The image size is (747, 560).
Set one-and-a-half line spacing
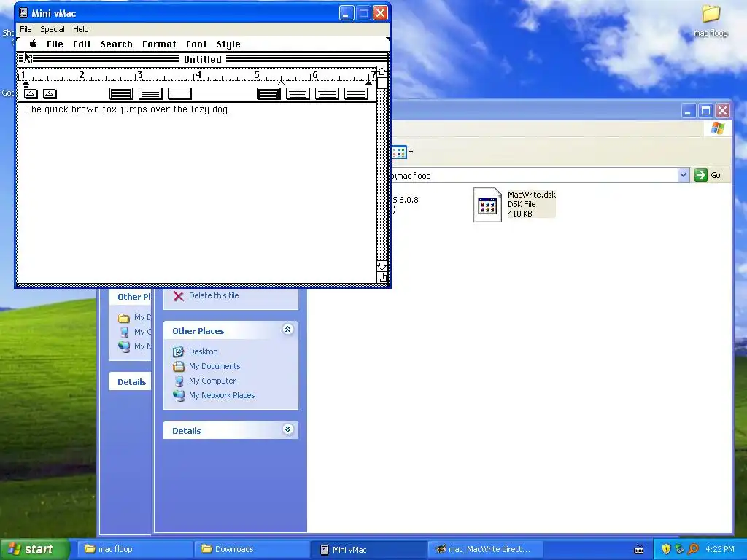[x=150, y=93]
